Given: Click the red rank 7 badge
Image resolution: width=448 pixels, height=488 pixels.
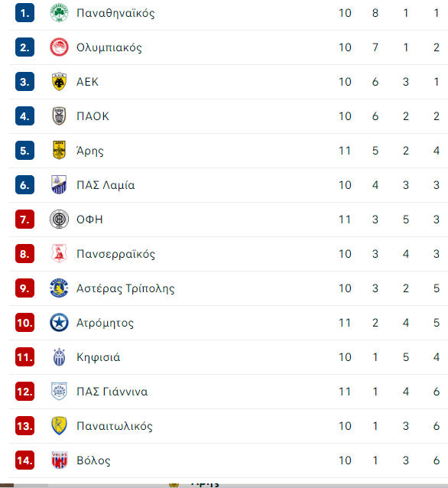Looking at the screenshot, I should (25, 220).
